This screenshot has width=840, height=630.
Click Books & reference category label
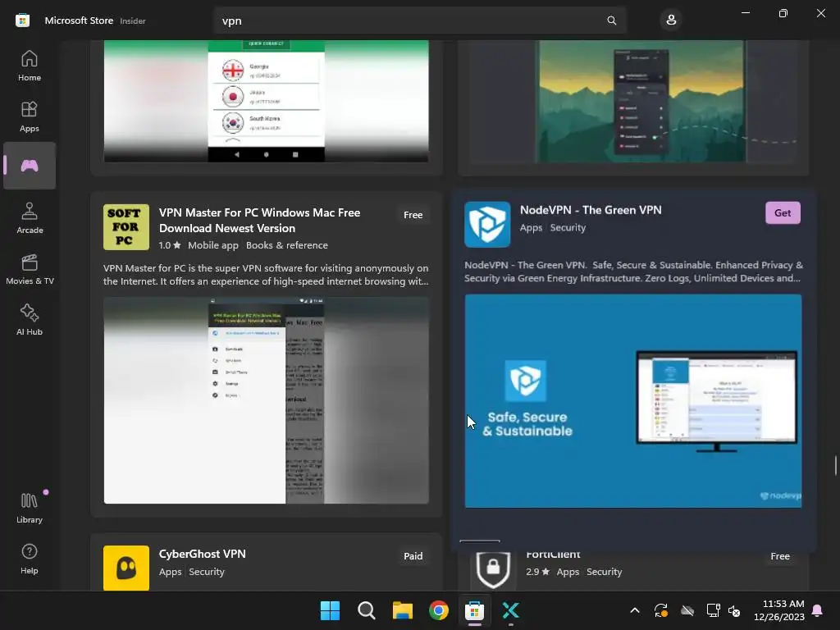[286, 245]
